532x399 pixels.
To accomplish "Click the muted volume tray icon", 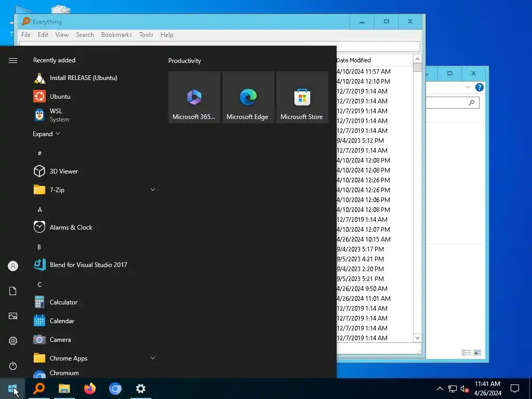I will click(x=465, y=389).
